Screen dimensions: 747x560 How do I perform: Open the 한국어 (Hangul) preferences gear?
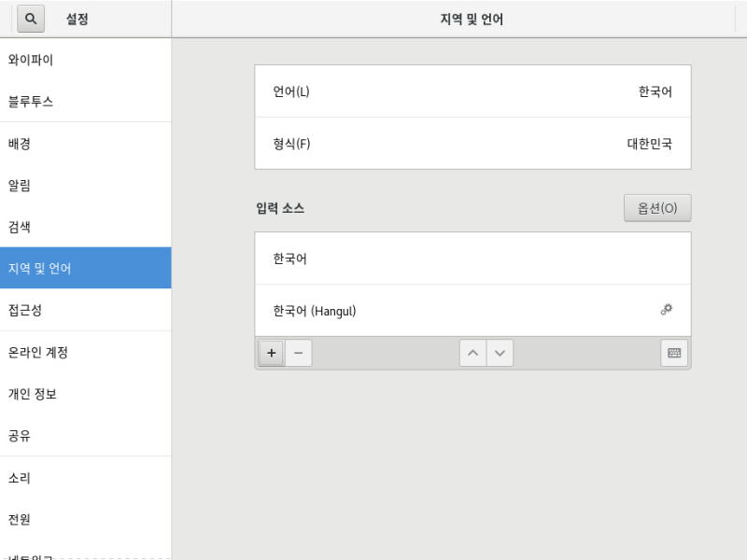[667, 310]
